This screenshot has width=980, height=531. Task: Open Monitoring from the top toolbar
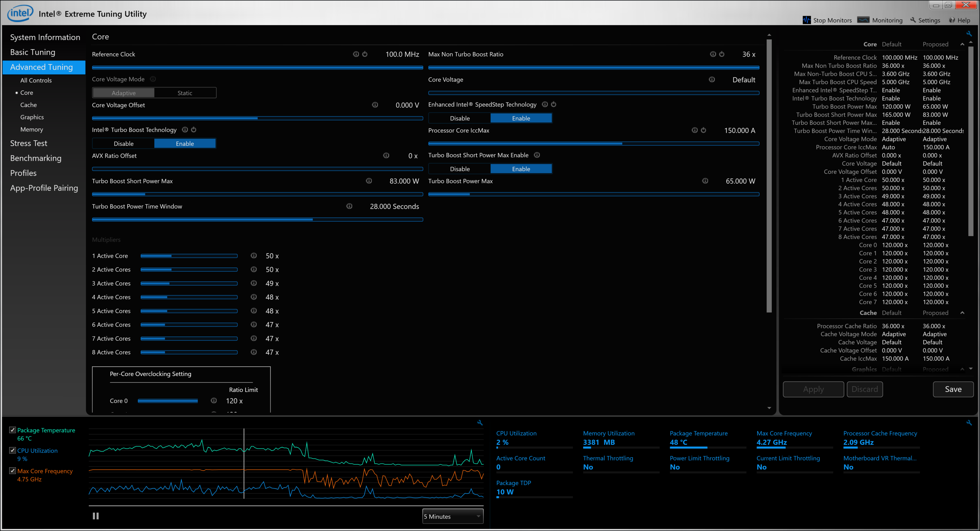point(880,20)
